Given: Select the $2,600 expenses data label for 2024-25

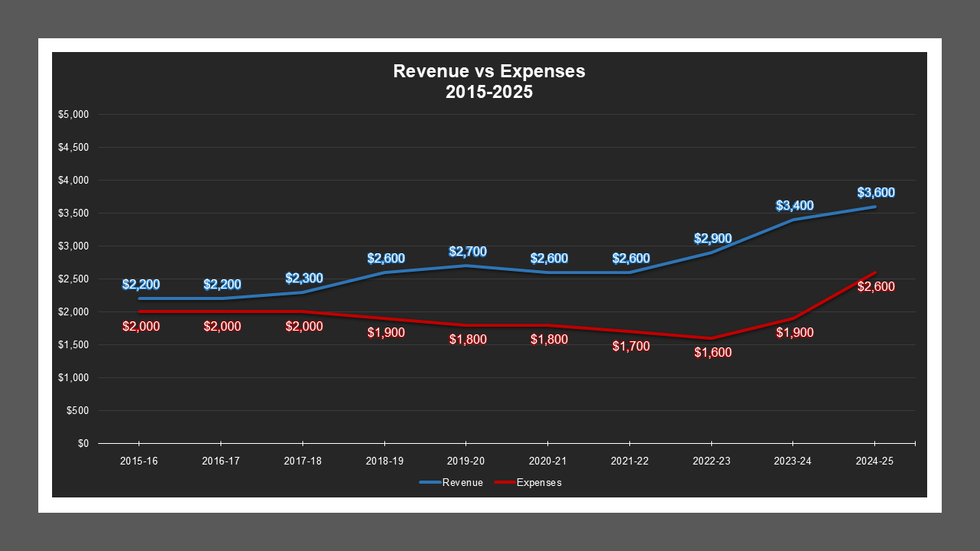Looking at the screenshot, I should 877,286.
